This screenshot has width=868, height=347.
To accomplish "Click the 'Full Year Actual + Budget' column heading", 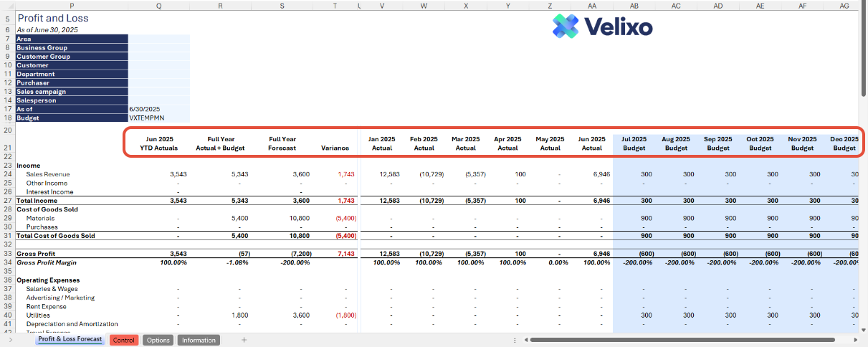I will point(220,143).
